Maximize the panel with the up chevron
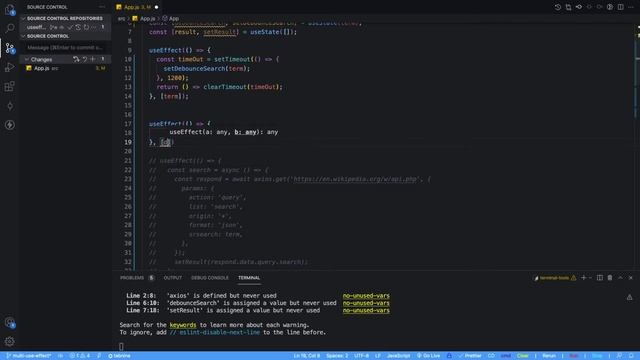Viewport: 640px width, 360px height. coord(620,278)
